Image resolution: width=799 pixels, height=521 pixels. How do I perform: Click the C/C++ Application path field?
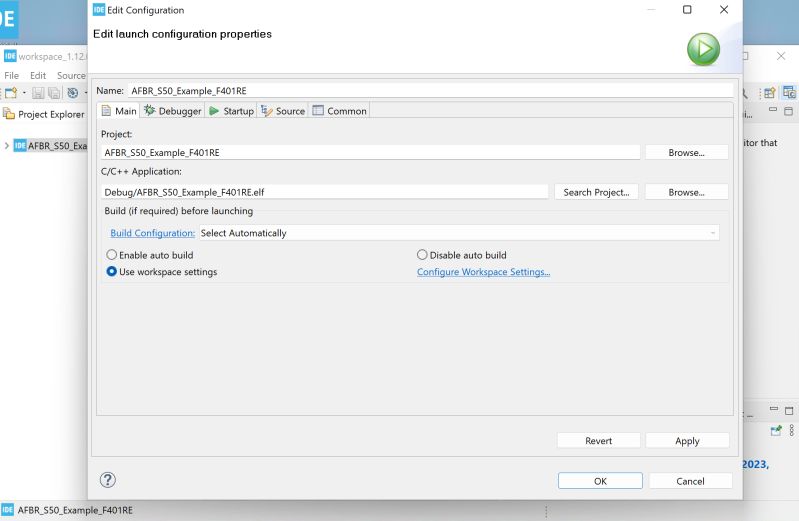coord(325,192)
